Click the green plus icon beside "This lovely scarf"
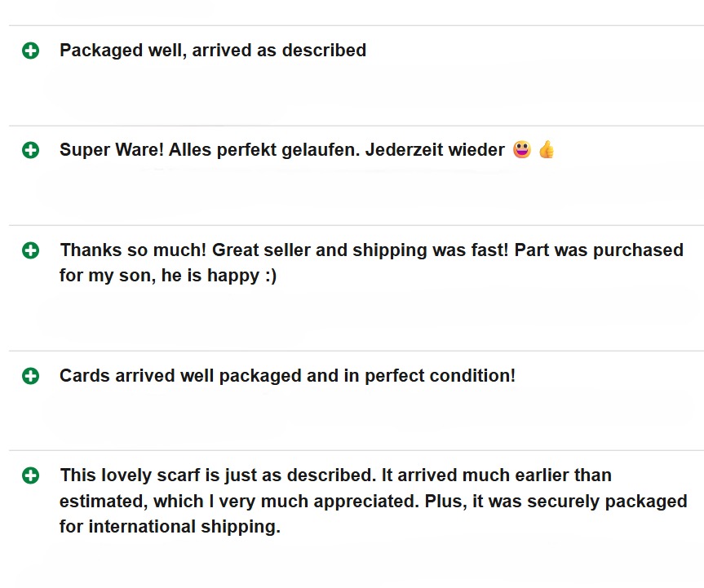The image size is (704, 588). coord(30,475)
